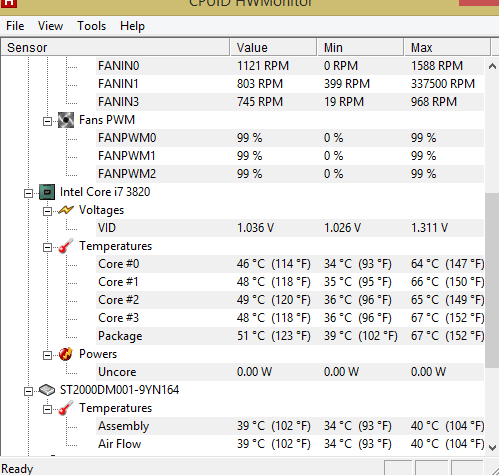Viewport: 499px width, 475px height.
Task: Click the Max column header
Action: (x=447, y=48)
